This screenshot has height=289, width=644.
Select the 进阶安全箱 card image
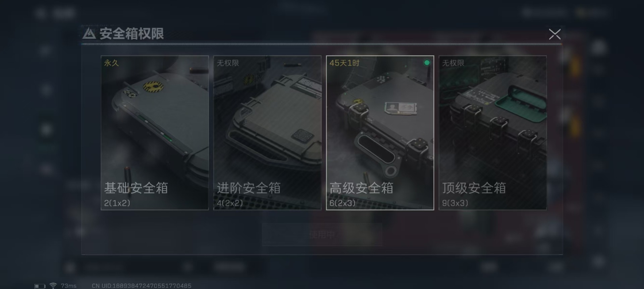pos(267,133)
